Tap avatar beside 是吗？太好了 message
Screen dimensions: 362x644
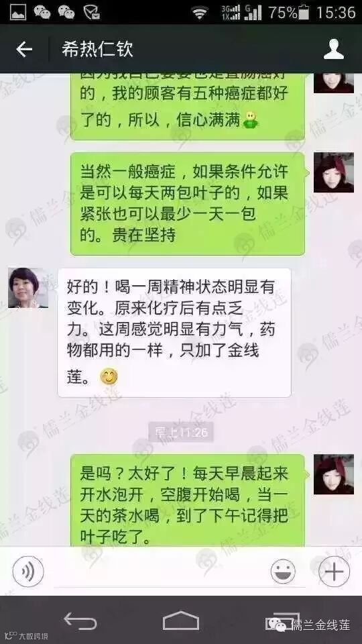(x=334, y=474)
